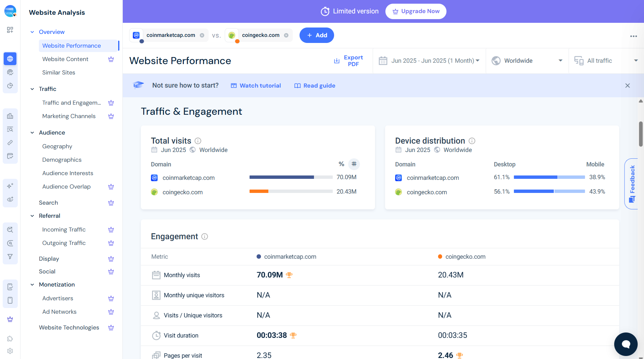This screenshot has height=359, width=644.
Task: Click the crown icon beside Website Technologies
Action: pos(111,327)
